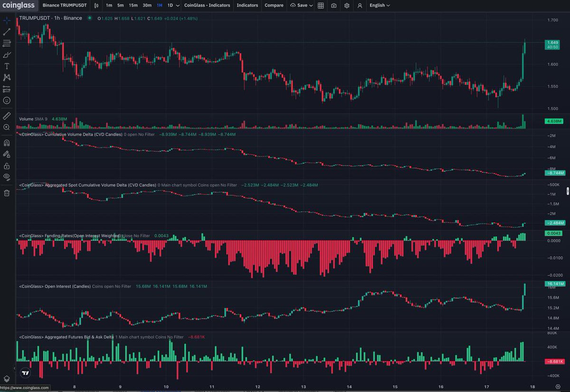The image size is (570, 392).
Task: Click the date label 15 on time axis
Action: [394, 387]
